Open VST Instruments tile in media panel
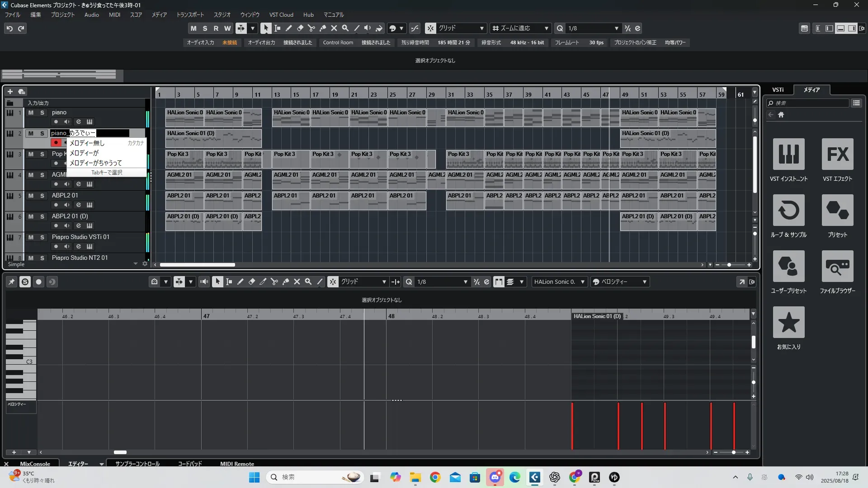This screenshot has width=868, height=488. point(788,155)
